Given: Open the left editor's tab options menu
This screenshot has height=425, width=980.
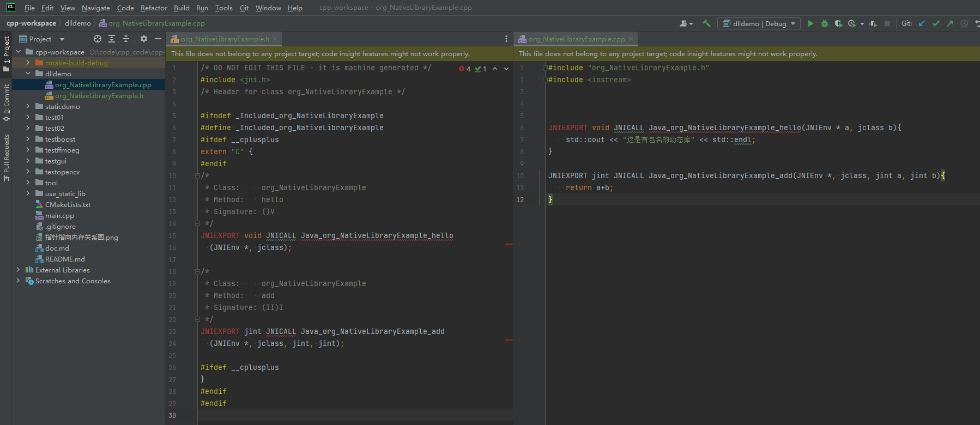Looking at the screenshot, I should click(x=506, y=39).
